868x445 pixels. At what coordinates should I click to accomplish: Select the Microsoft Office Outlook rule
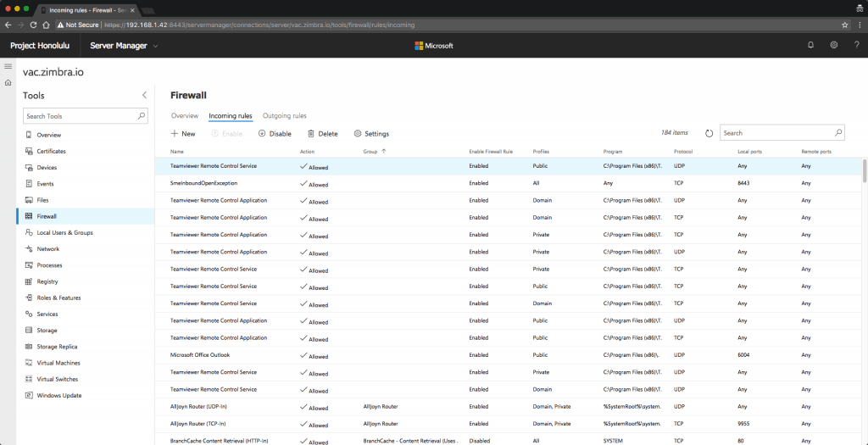[x=509, y=355]
